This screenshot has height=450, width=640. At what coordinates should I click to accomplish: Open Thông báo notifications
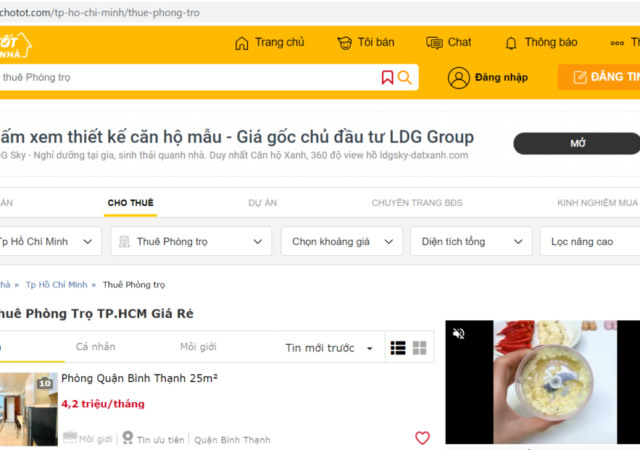pyautogui.click(x=541, y=43)
